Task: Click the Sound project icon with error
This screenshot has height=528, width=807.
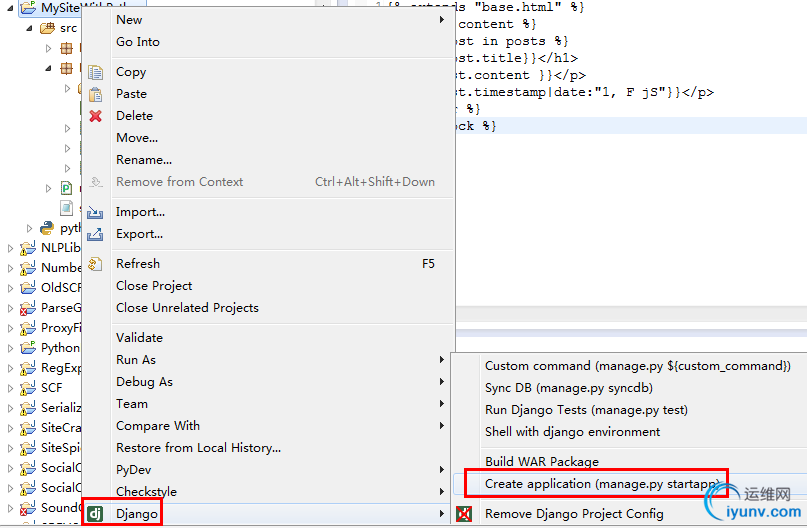Action: click(x=28, y=508)
